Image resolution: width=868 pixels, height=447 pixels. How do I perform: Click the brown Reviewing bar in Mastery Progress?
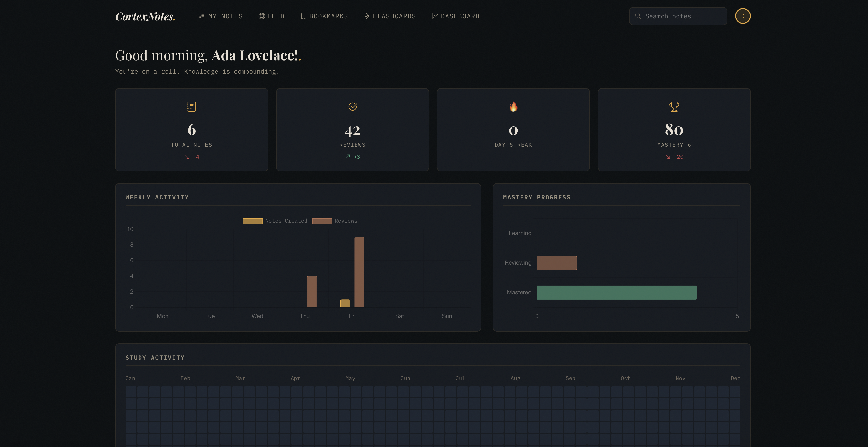click(x=557, y=263)
